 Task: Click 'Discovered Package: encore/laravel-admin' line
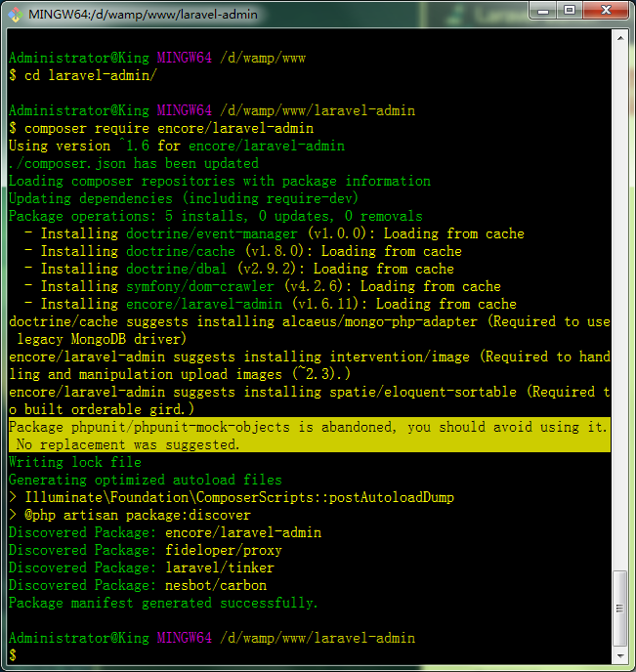(165, 532)
